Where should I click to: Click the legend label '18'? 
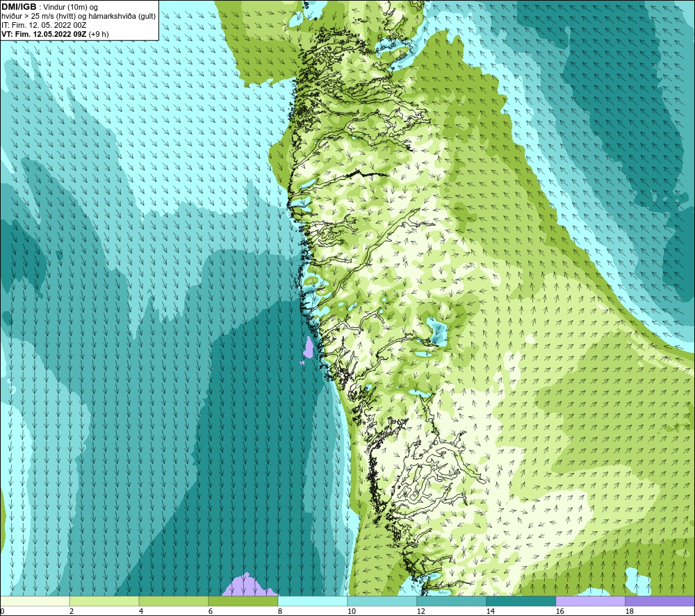[629, 612]
